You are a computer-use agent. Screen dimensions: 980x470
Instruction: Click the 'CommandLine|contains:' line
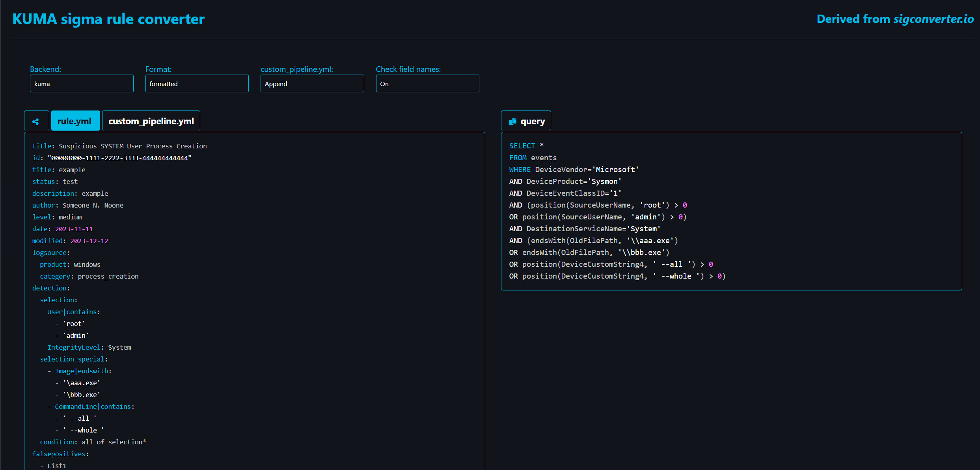click(95, 406)
